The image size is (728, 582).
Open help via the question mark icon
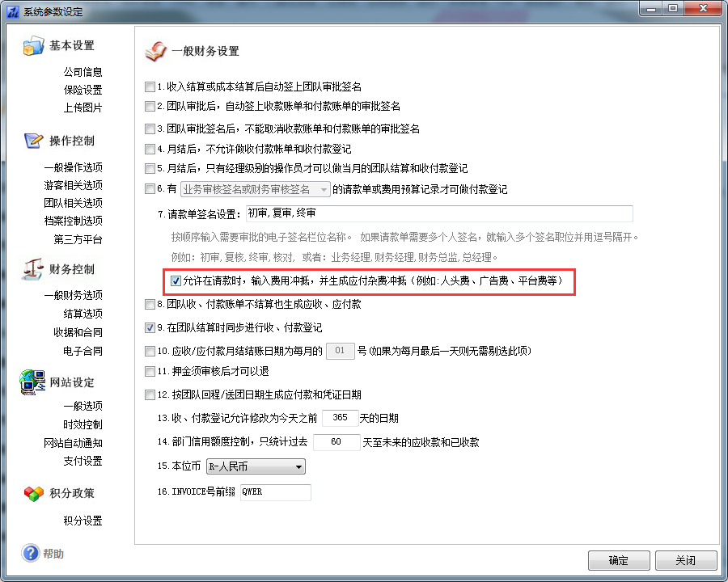31,553
